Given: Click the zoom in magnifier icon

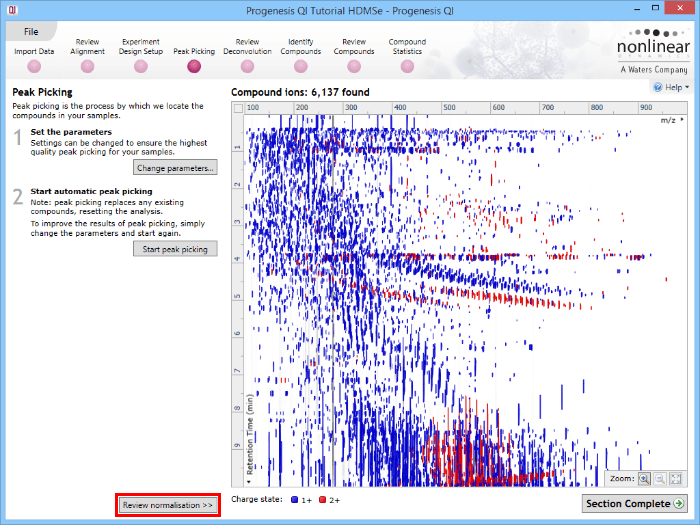Looking at the screenshot, I should point(644,479).
